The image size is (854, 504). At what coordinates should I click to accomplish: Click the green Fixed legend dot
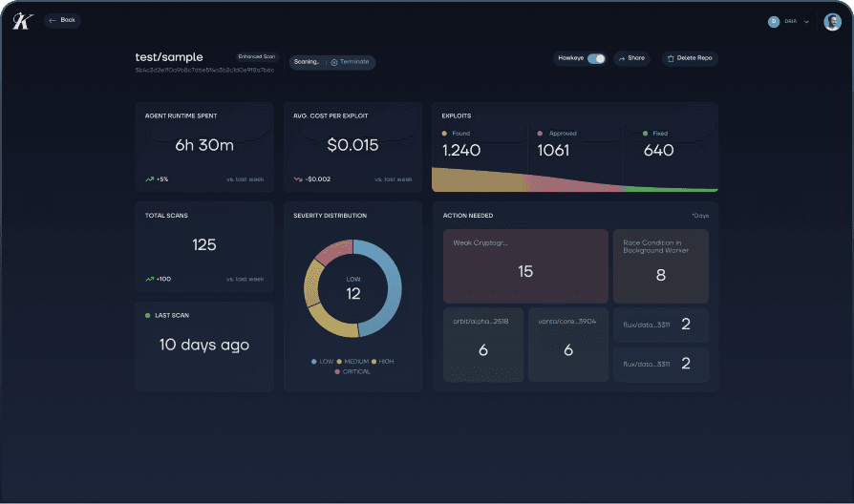tap(646, 134)
